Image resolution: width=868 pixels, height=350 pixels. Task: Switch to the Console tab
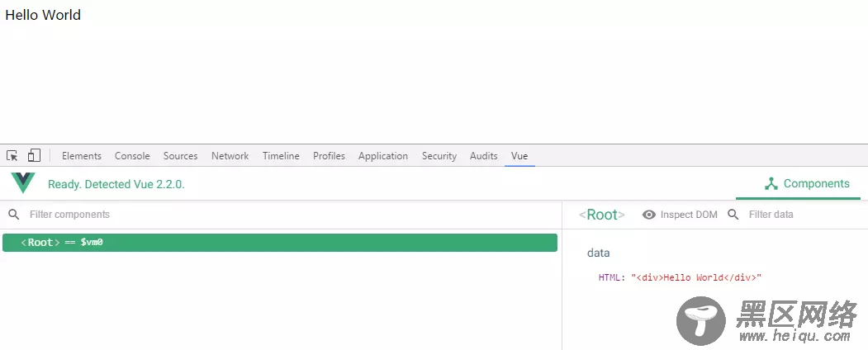[x=132, y=156]
